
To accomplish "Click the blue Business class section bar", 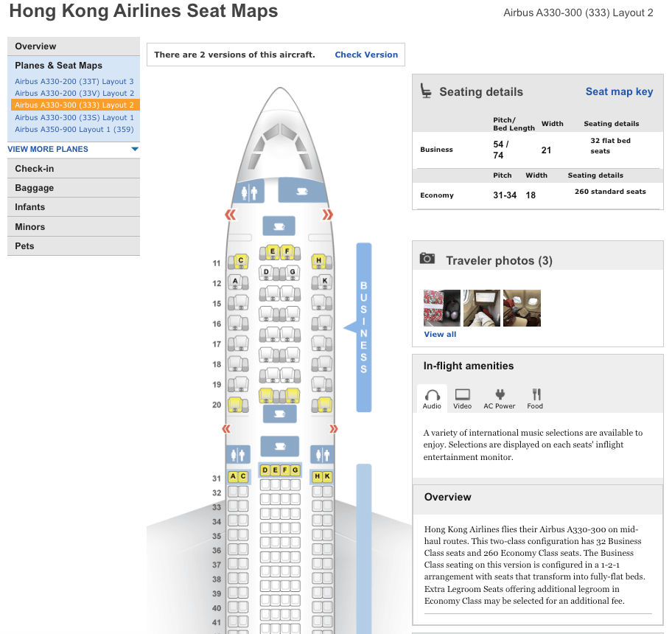I will [x=363, y=327].
